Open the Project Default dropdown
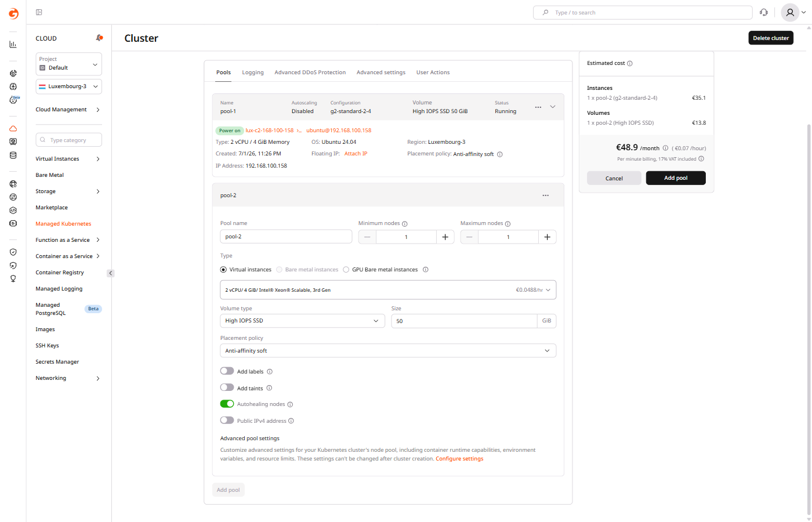 tap(68, 64)
